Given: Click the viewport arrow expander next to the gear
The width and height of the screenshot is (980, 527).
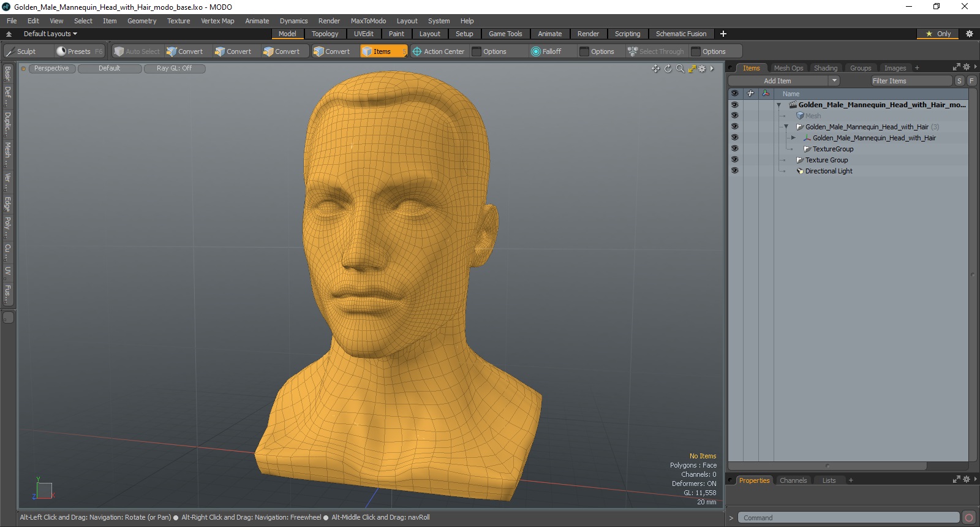Looking at the screenshot, I should click(x=712, y=69).
